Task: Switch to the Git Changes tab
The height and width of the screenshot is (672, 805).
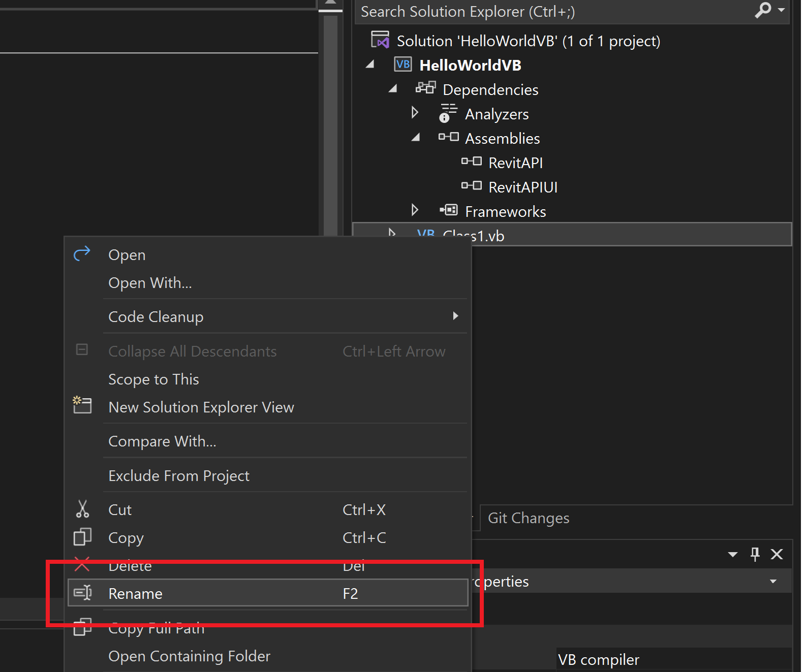Action: pos(529,518)
